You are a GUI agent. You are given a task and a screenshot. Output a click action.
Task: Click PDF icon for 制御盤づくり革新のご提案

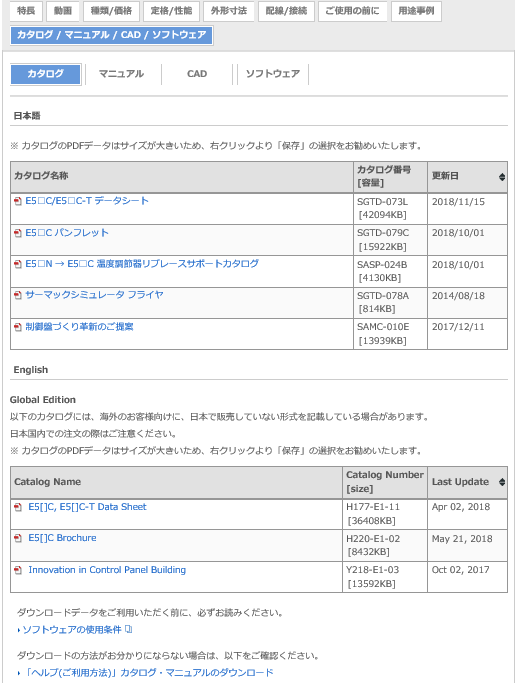tap(18, 327)
